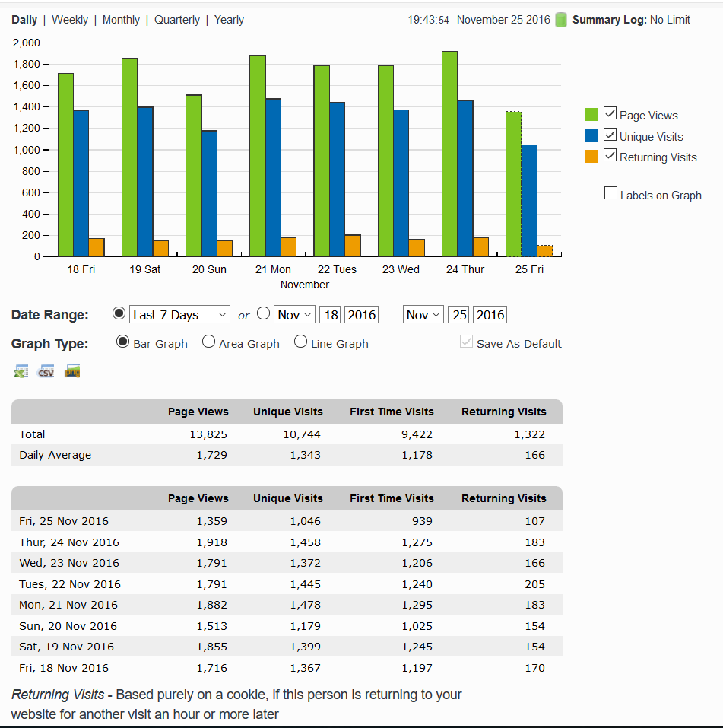Select the Area Graph radio button
The height and width of the screenshot is (728, 723).
point(208,342)
